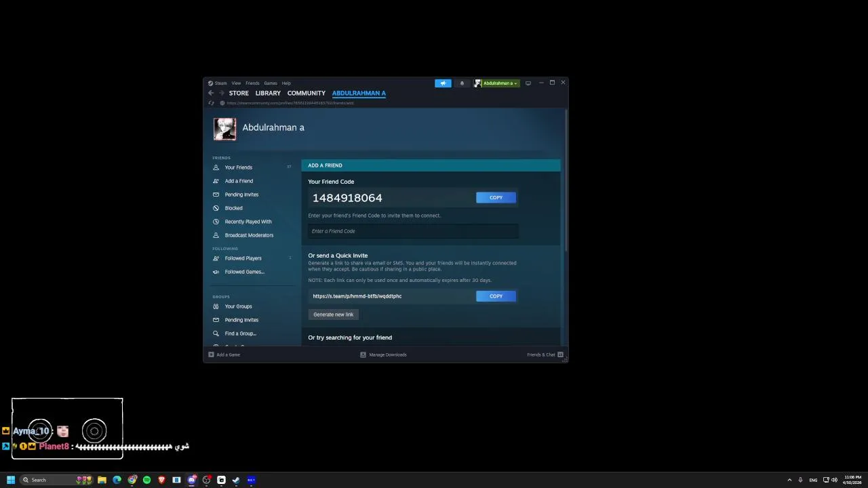Open Followed Players
This screenshot has height=488, width=868.
tap(243, 258)
